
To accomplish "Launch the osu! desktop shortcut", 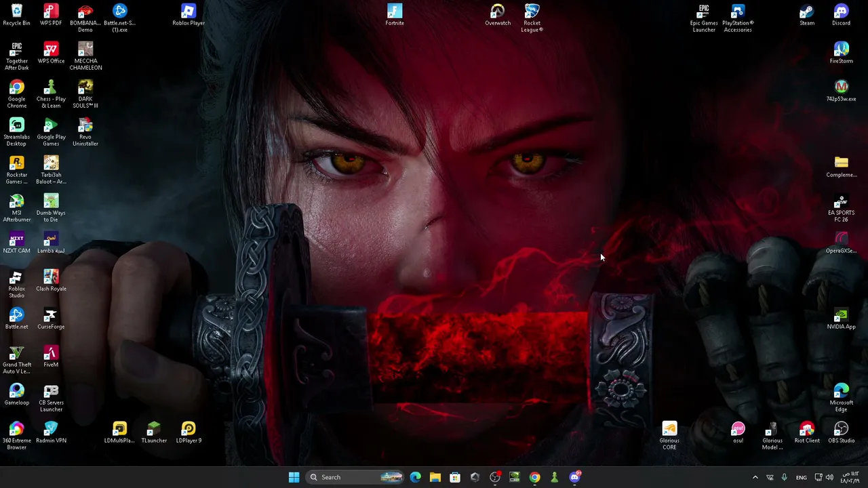I will click(738, 432).
